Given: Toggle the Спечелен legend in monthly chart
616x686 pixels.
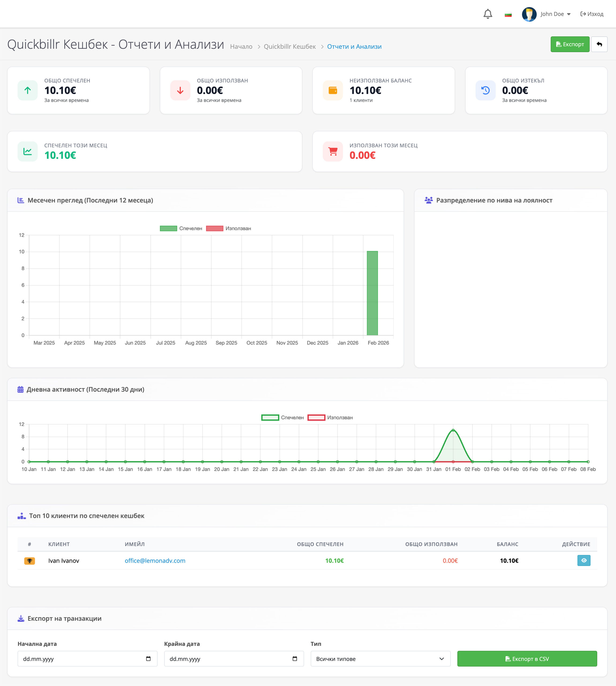Looking at the screenshot, I should pyautogui.click(x=181, y=228).
